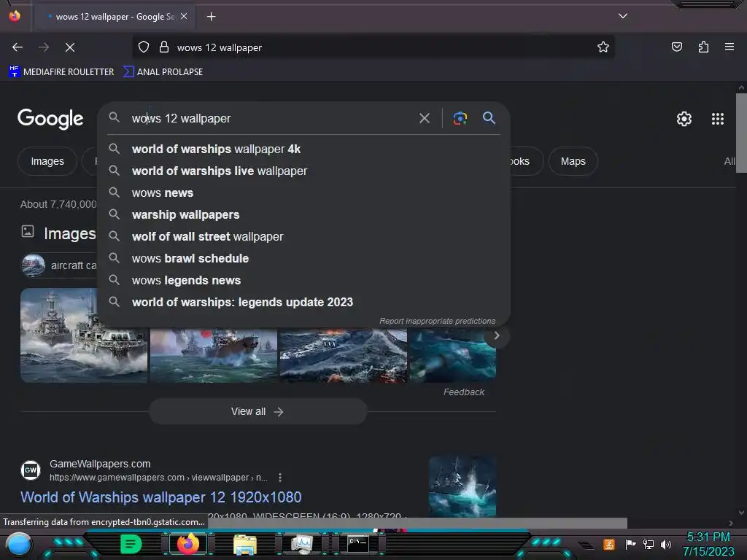Image resolution: width=747 pixels, height=560 pixels.
Task: Open the dark stormy warship thumbnail
Action: coord(344,355)
